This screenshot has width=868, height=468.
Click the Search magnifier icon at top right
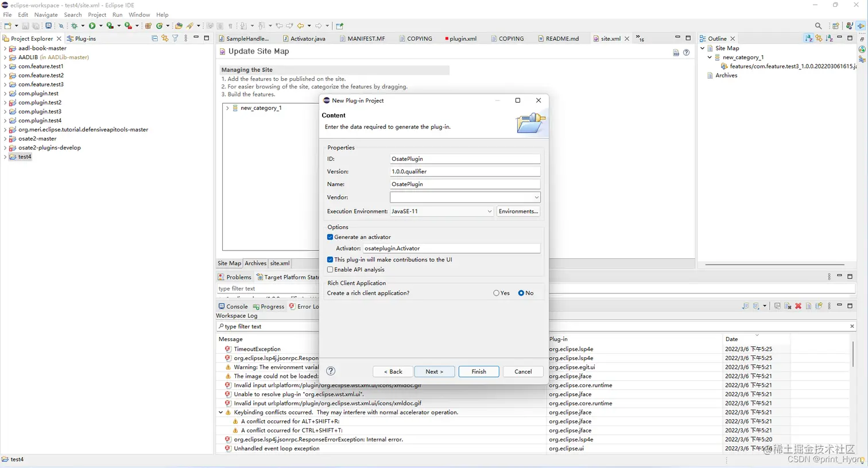(x=819, y=26)
